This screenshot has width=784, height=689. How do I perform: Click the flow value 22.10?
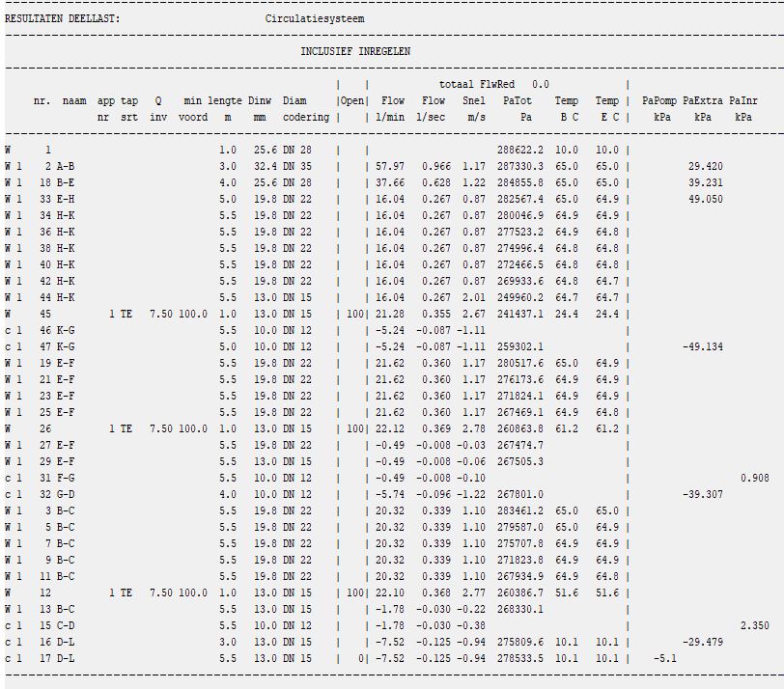click(x=390, y=593)
